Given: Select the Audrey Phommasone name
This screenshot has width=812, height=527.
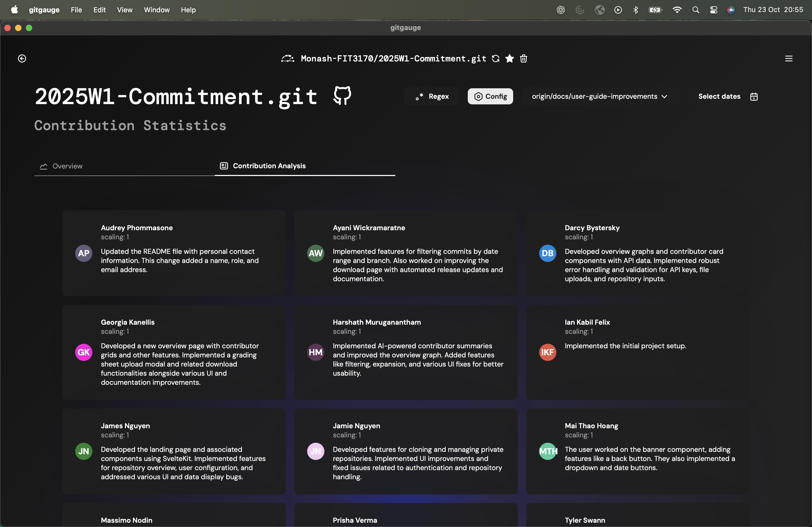Looking at the screenshot, I should click(137, 228).
